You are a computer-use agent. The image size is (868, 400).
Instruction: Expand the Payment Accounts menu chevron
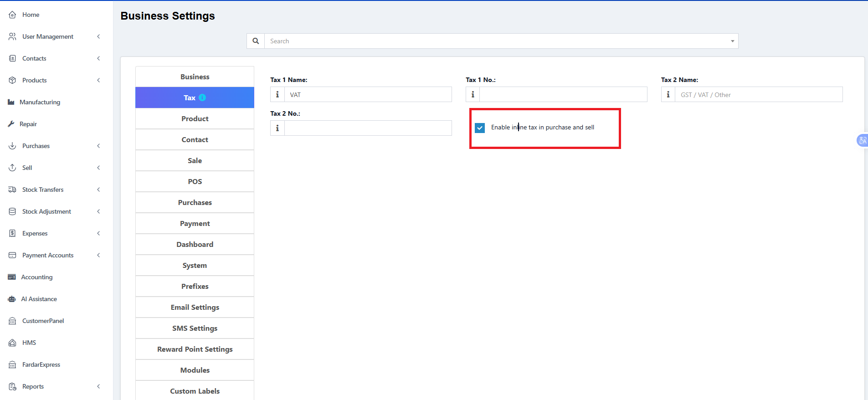point(98,255)
